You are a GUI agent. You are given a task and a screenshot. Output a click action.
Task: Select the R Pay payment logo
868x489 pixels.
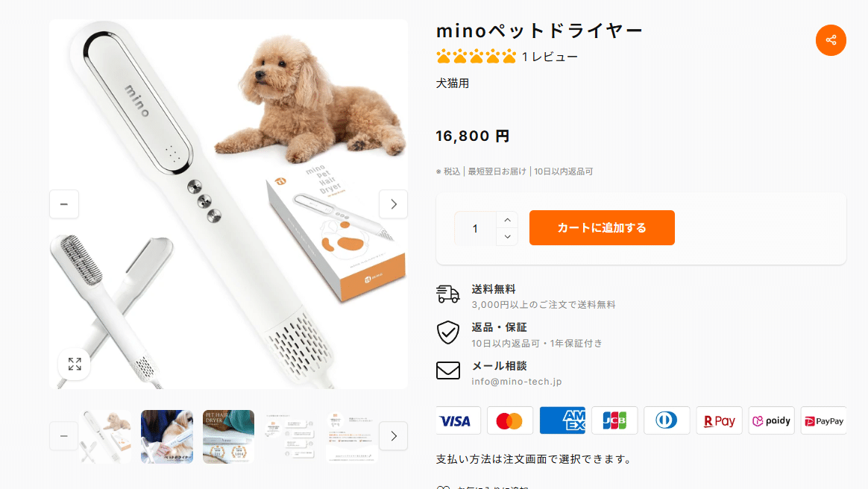click(x=719, y=421)
